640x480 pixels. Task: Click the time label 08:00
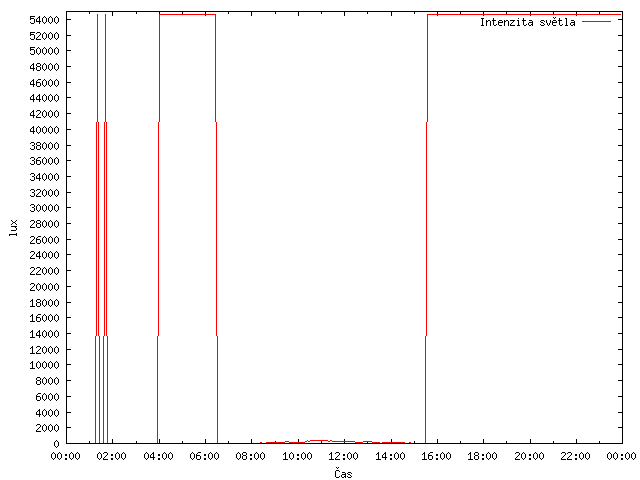[x=251, y=456]
